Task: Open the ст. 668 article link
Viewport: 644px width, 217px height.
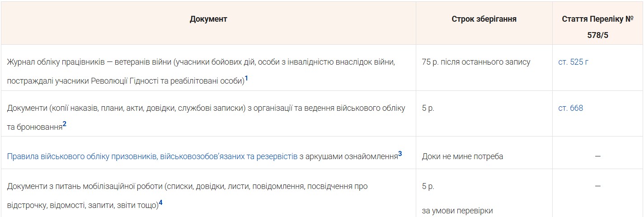Action: (570, 108)
